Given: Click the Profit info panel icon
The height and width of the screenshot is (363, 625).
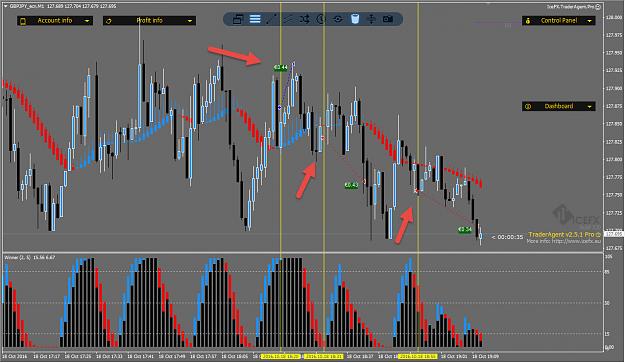Looking at the screenshot, I should tap(109, 21).
